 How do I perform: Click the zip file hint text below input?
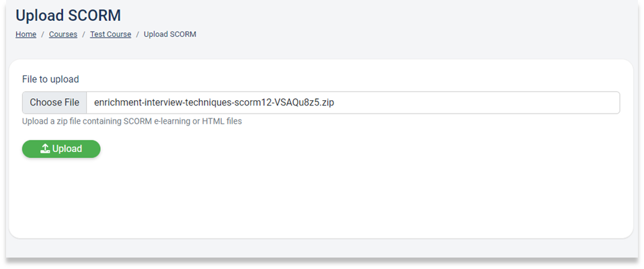pyautogui.click(x=132, y=122)
